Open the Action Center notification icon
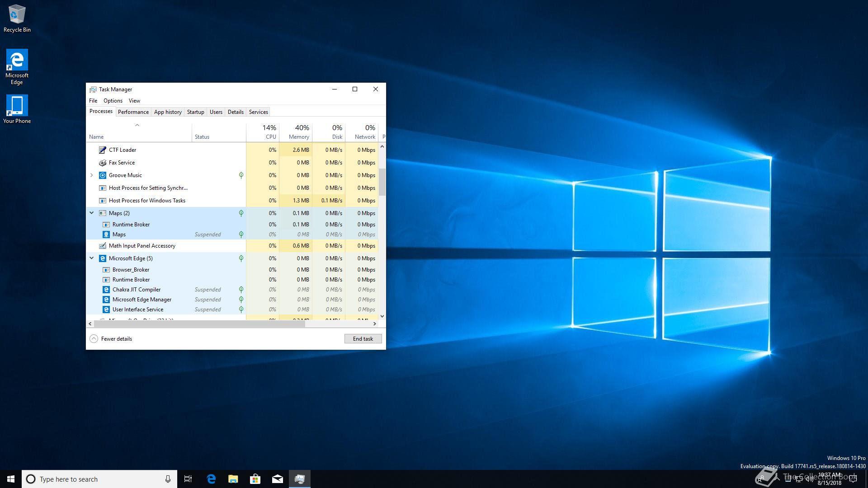Image resolution: width=868 pixels, height=488 pixels. [853, 479]
